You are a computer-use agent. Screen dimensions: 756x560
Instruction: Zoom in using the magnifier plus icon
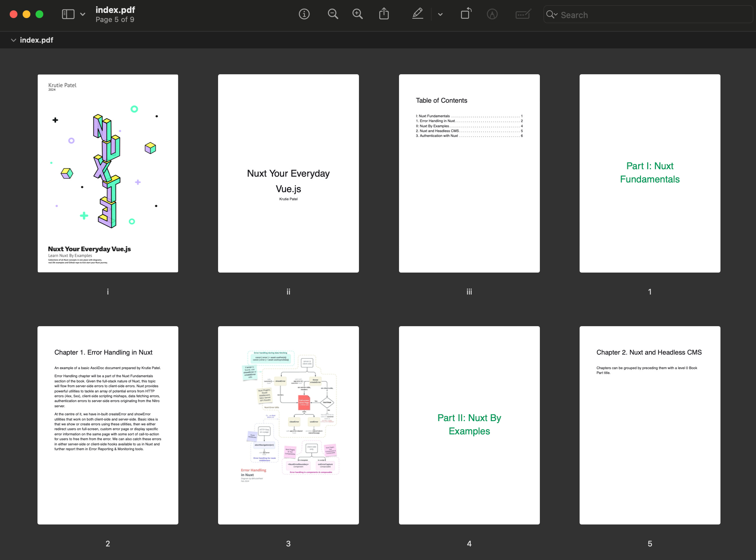pyautogui.click(x=357, y=14)
